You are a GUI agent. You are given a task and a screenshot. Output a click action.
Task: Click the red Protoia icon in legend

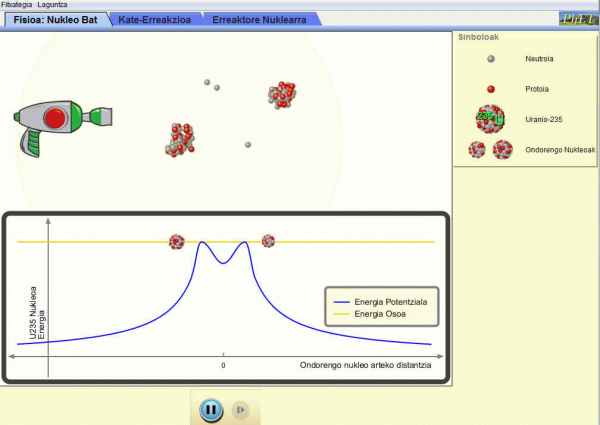point(490,89)
